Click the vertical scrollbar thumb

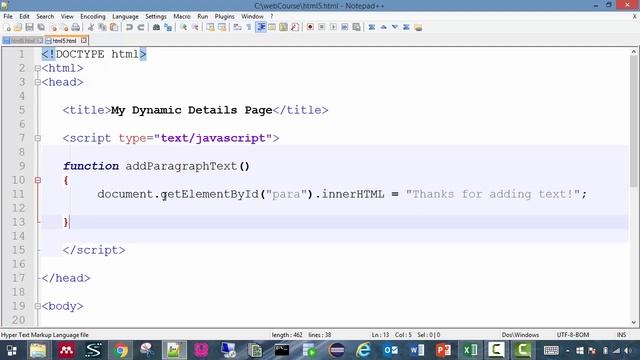point(633,121)
